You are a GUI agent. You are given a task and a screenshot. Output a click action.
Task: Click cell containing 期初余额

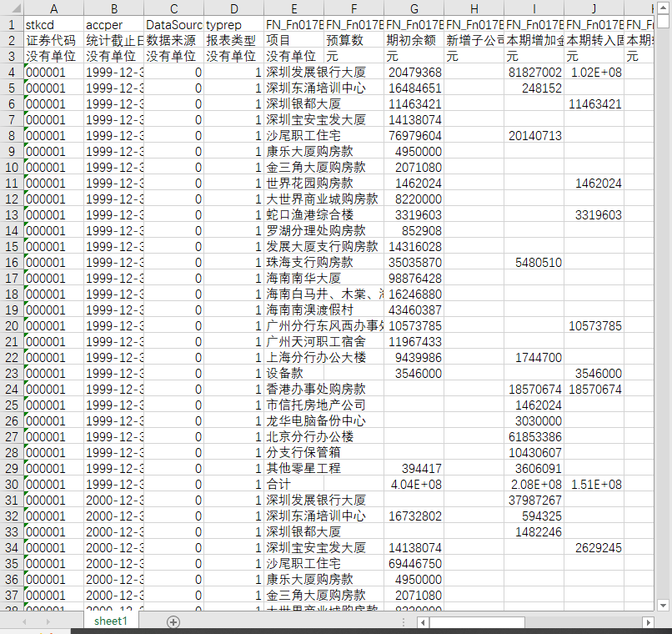(414, 40)
